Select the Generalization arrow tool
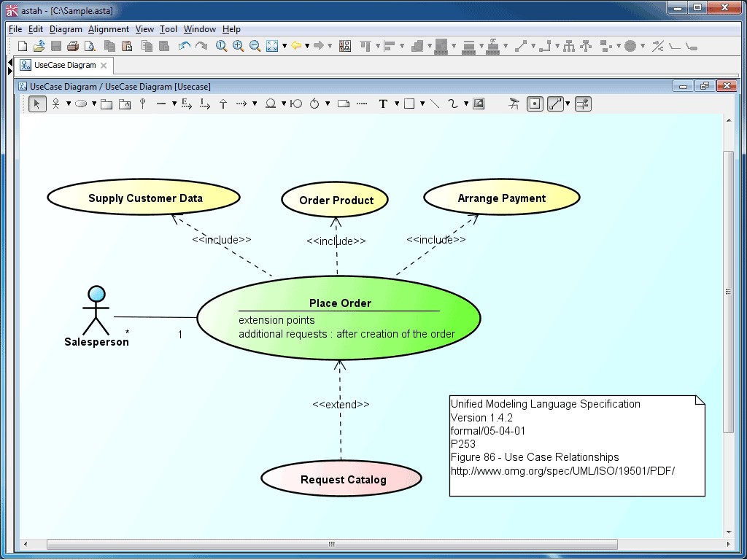747x560 pixels. tap(223, 104)
